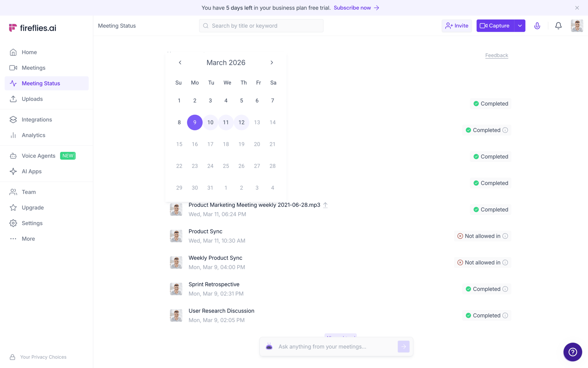Click the microphone icon in header
588x368 pixels.
pos(537,26)
